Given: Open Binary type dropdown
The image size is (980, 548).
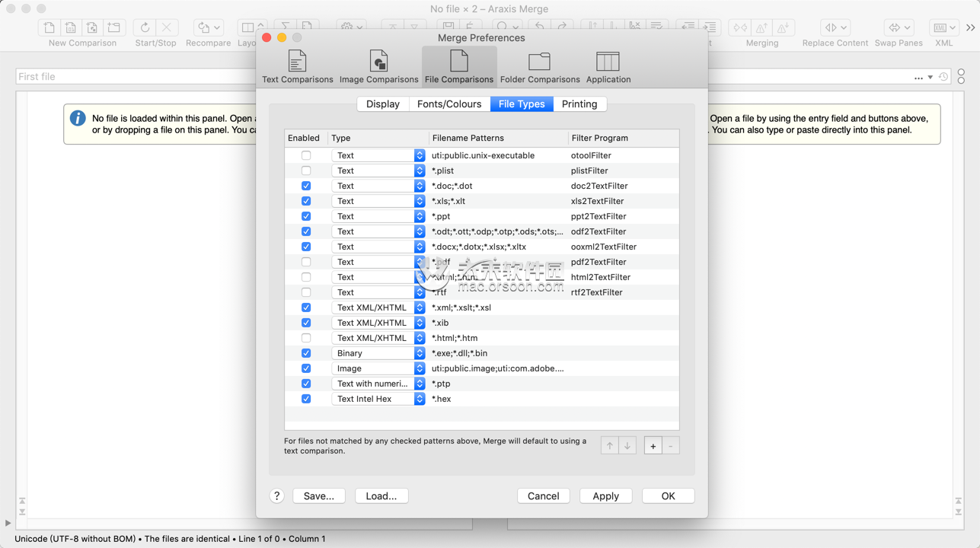Looking at the screenshot, I should tap(378, 353).
